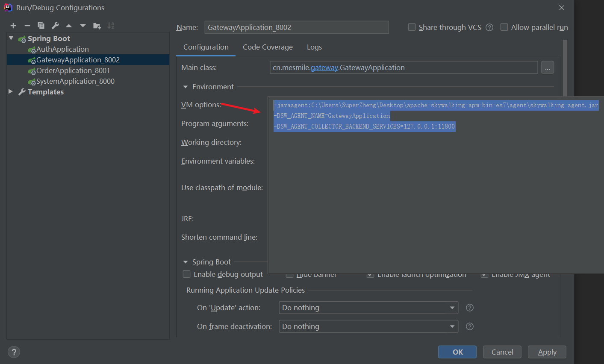Image resolution: width=604 pixels, height=364 pixels.
Task: Select OrderApplication_8001 configuration
Action: point(73,70)
